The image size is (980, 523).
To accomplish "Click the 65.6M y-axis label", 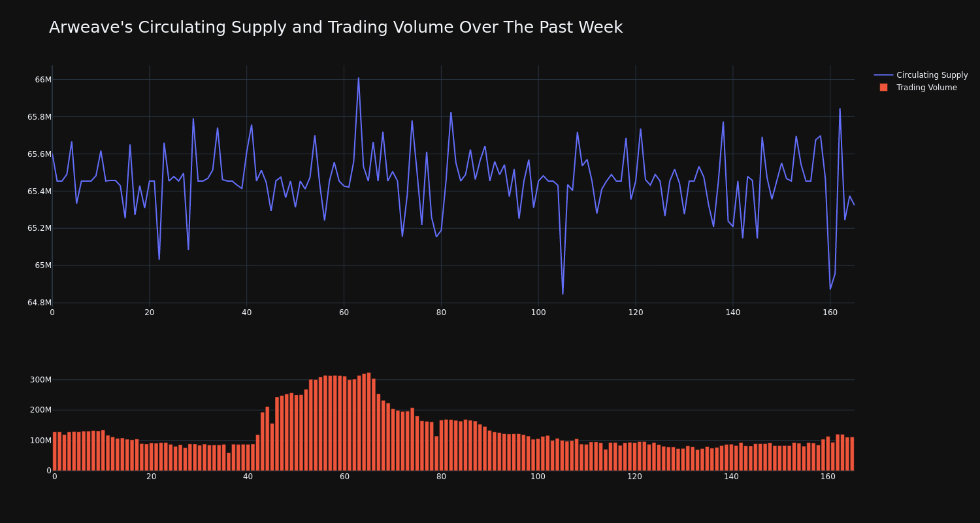I will click(x=39, y=154).
